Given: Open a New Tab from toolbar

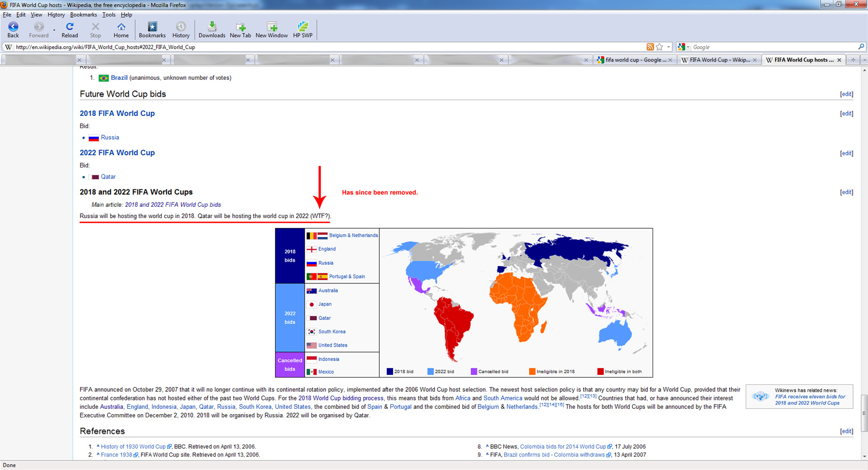Looking at the screenshot, I should pyautogui.click(x=240, y=30).
